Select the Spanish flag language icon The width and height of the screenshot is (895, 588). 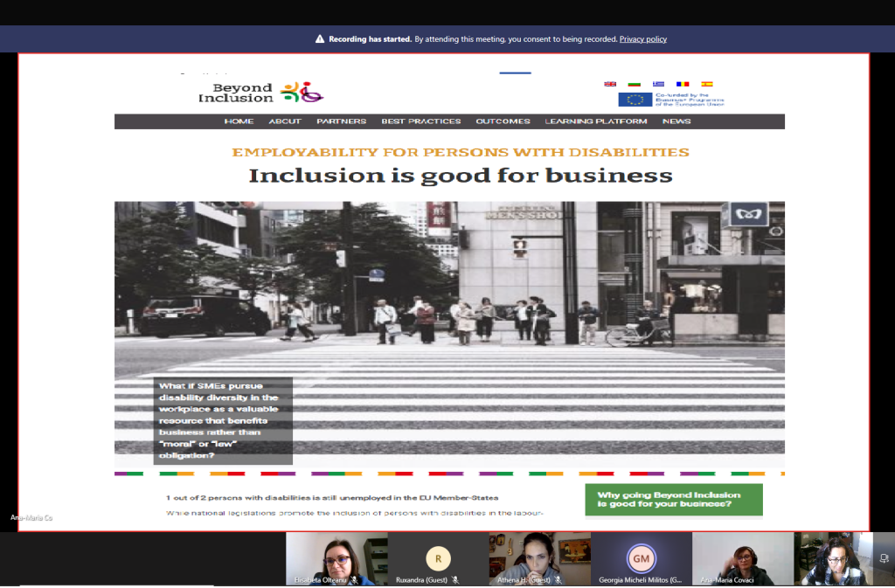pyautogui.click(x=707, y=84)
